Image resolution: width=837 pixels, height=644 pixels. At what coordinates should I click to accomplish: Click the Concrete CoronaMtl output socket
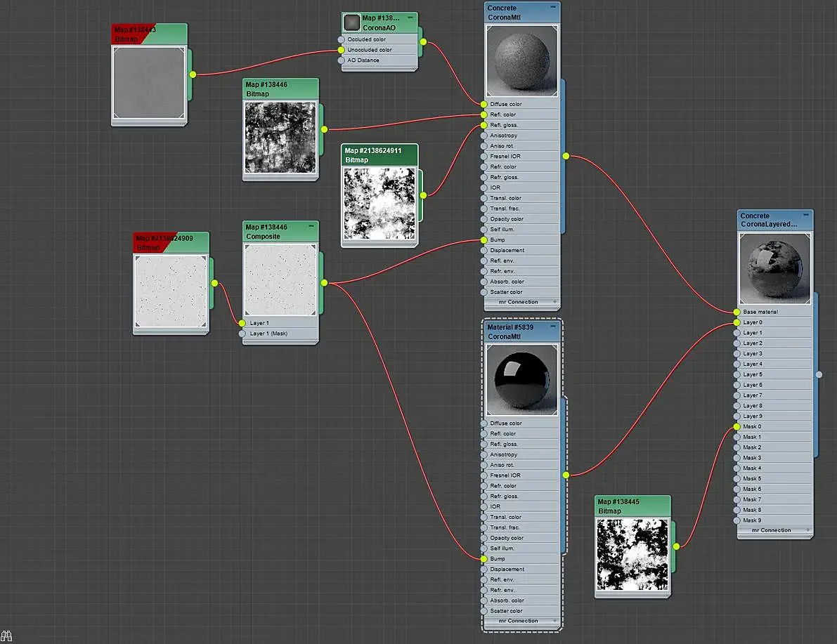tap(566, 157)
